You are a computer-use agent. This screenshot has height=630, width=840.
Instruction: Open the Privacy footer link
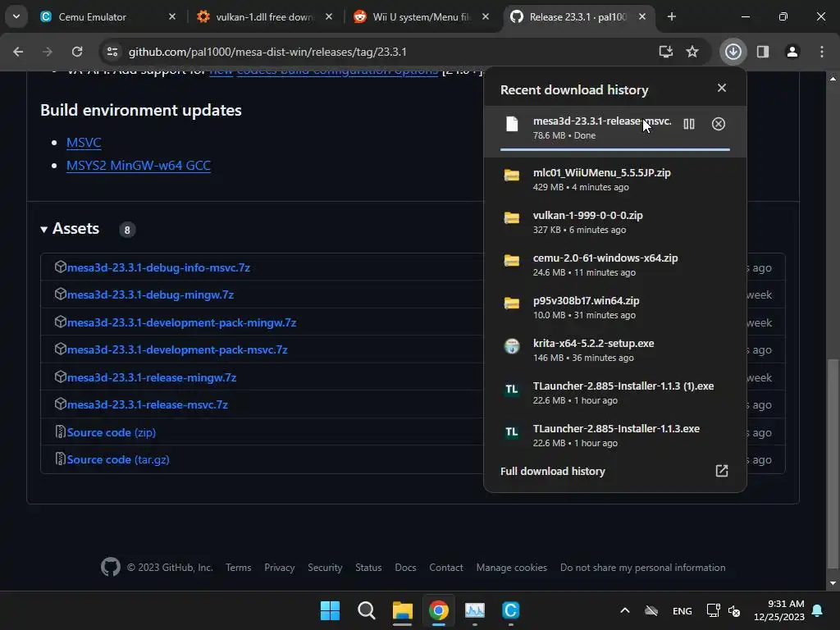coord(280,568)
